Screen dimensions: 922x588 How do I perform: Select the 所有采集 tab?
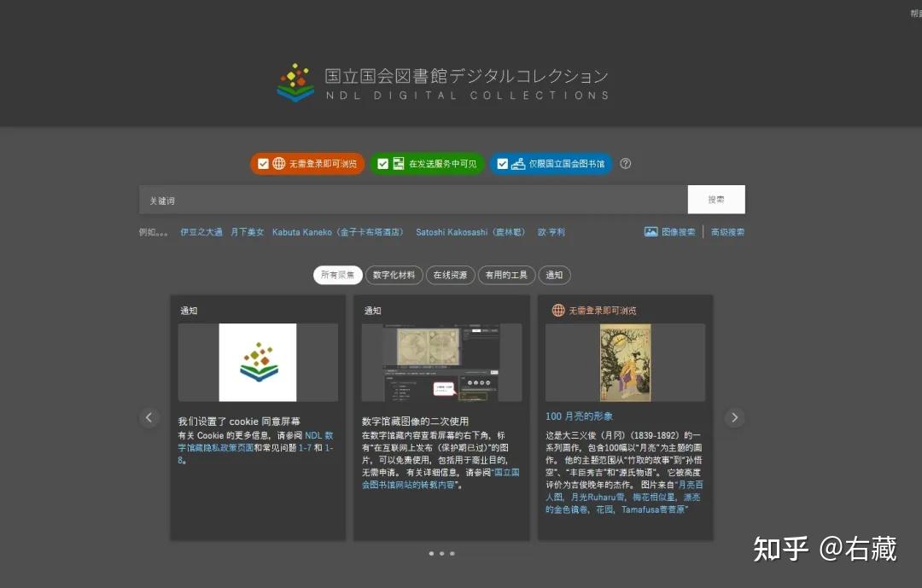coord(337,275)
